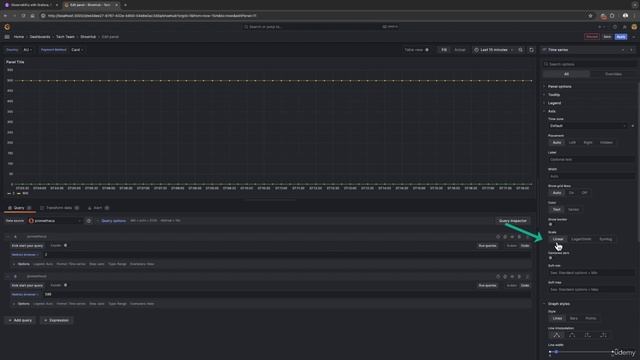Select Linear scale option

click(558, 239)
